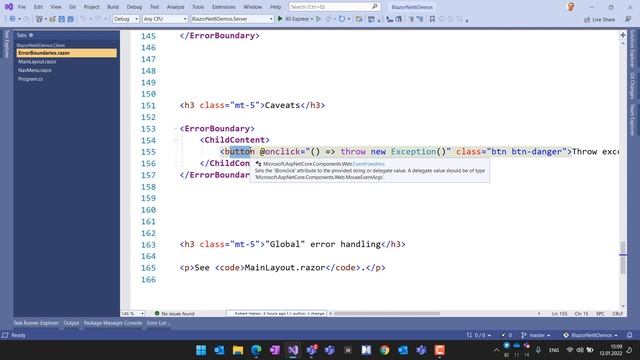Open the BlazorNet6Demos.Server startup project dropdown

[x=232, y=19]
